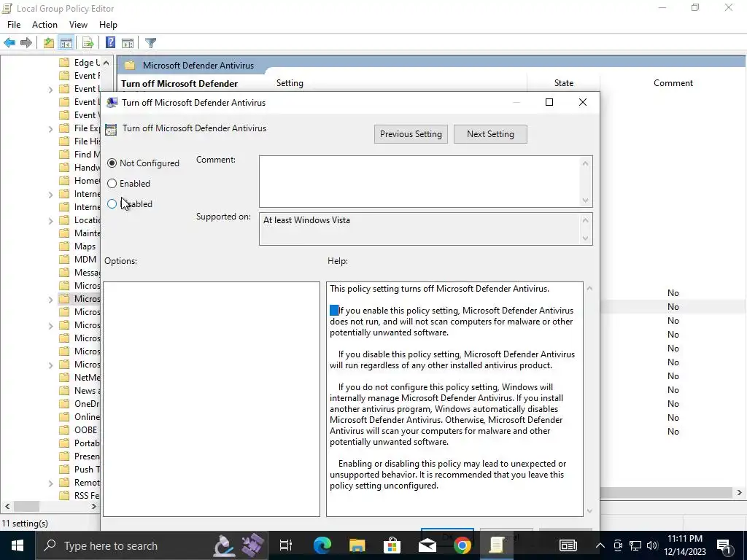Expand the File Ex tree node

tap(50, 128)
